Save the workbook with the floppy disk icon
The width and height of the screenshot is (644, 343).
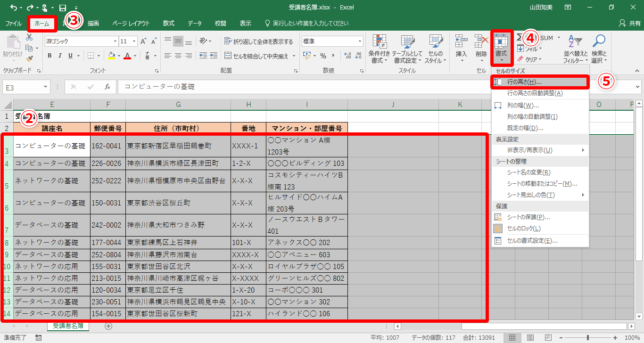tap(62, 8)
